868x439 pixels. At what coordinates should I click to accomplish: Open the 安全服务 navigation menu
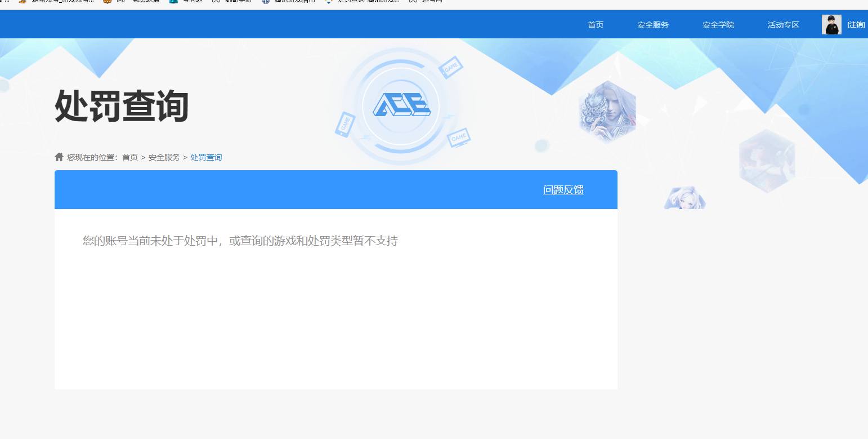652,24
